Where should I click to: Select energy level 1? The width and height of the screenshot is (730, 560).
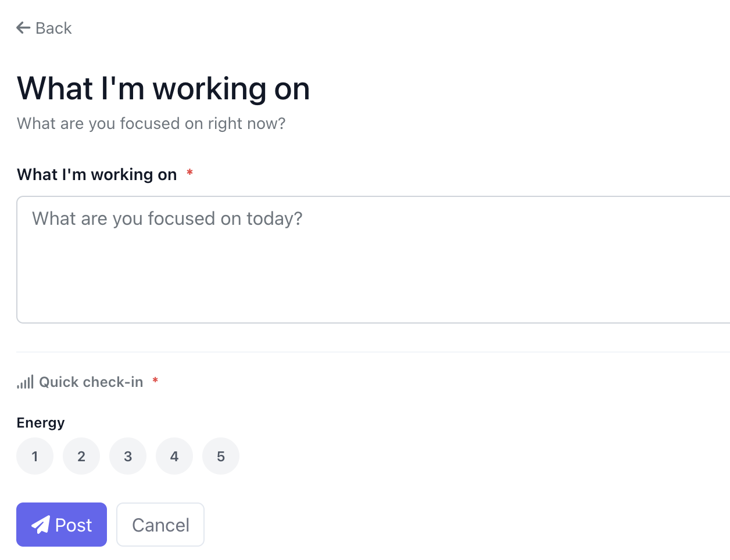[35, 456]
